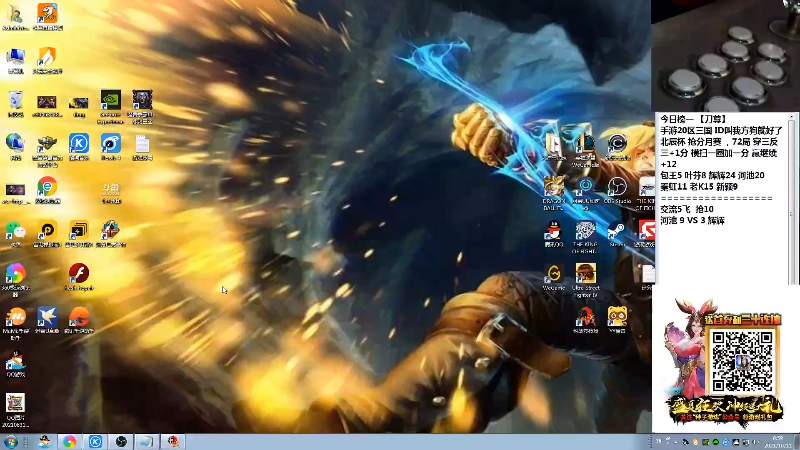Click the QR code promo image
Image resolution: width=800 pixels, height=450 pixels.
(x=742, y=361)
